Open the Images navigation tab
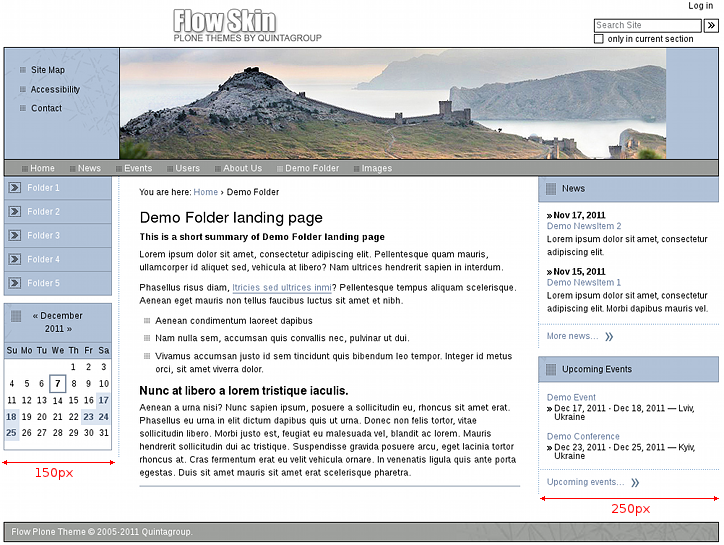This screenshot has width=724, height=545. click(376, 169)
